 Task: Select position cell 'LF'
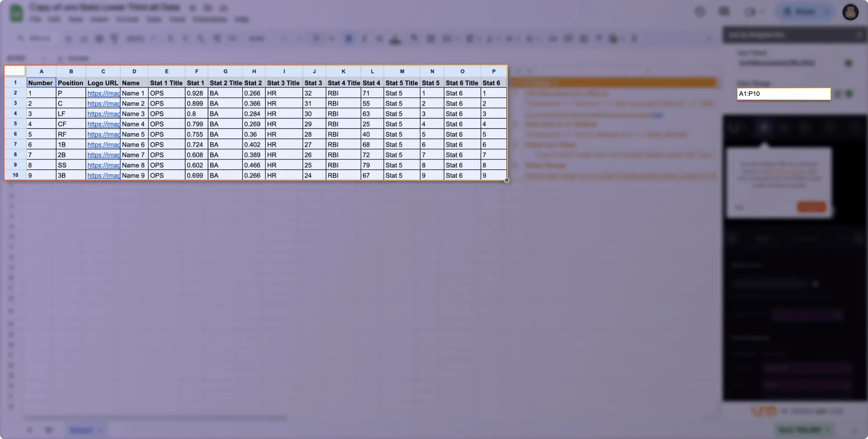pos(71,114)
